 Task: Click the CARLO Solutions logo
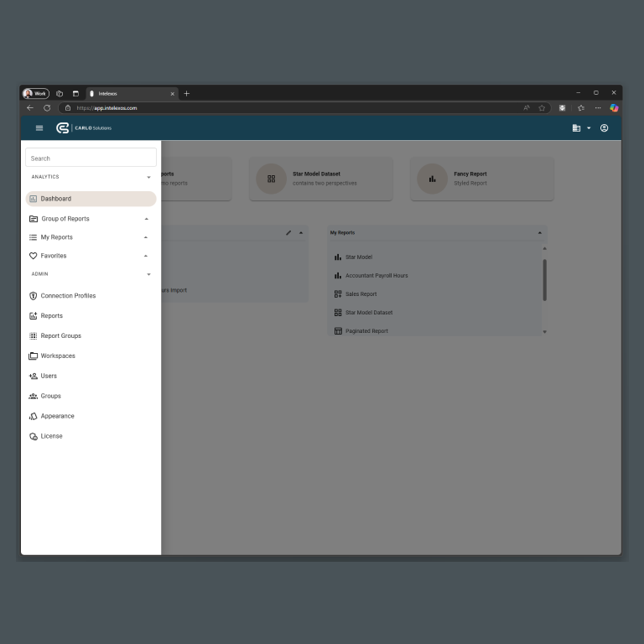pyautogui.click(x=84, y=128)
